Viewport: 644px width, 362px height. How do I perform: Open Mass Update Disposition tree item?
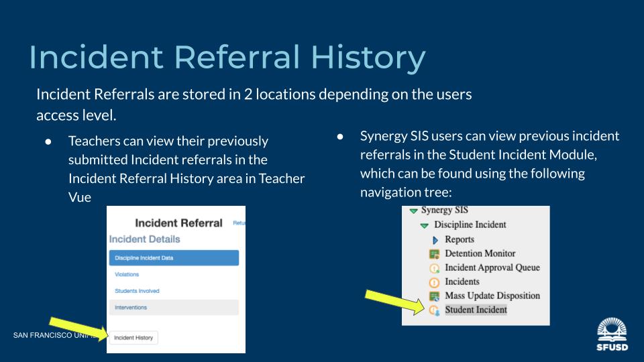(492, 296)
